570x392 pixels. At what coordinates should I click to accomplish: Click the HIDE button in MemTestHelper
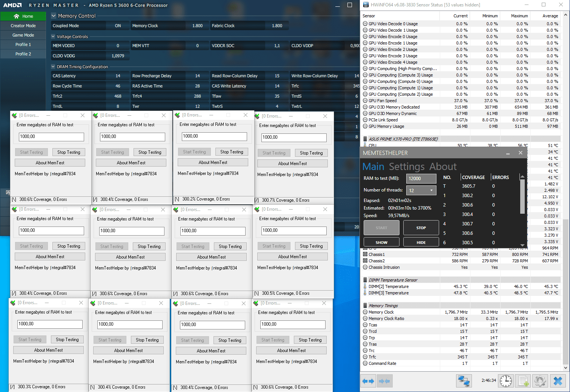(x=421, y=242)
